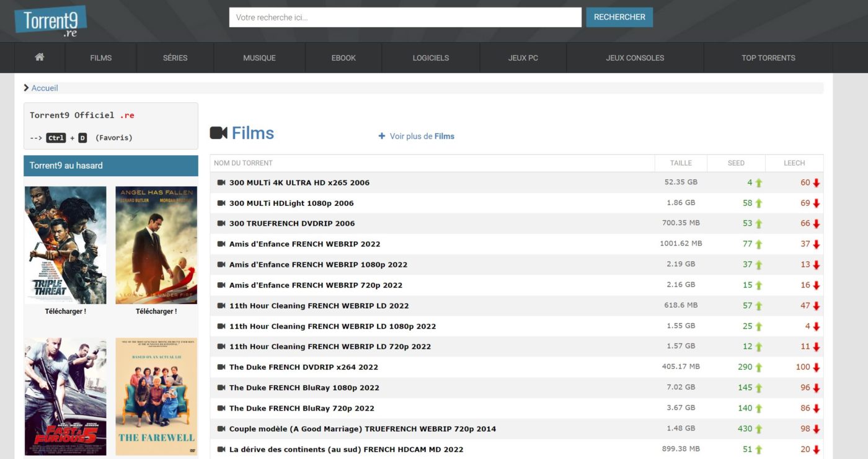This screenshot has width=868, height=459.
Task: Click the green seed arrow in Couple modèle row
Action: point(759,429)
